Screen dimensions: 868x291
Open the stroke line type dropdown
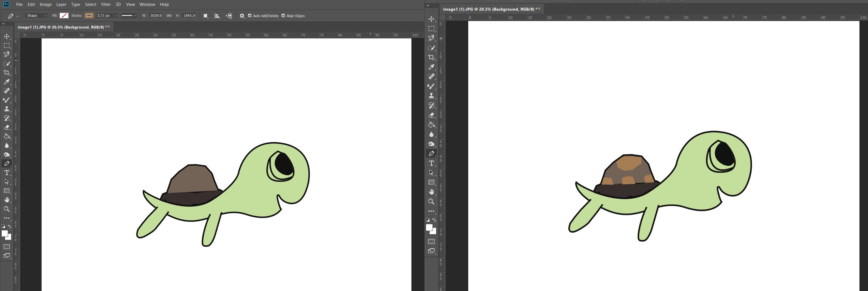129,16
